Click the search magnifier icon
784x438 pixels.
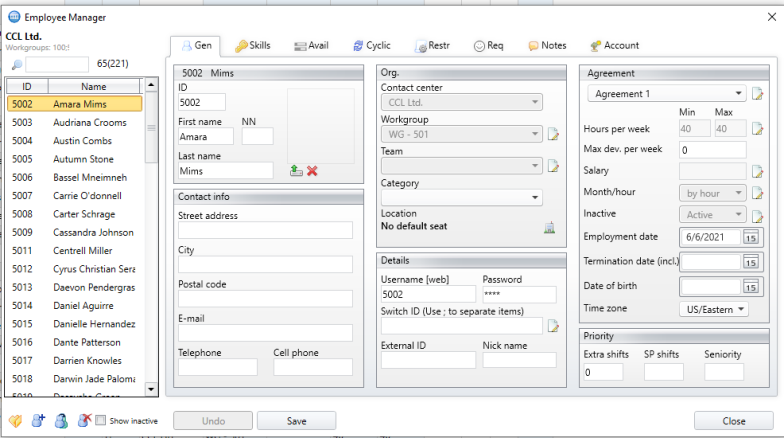16,64
